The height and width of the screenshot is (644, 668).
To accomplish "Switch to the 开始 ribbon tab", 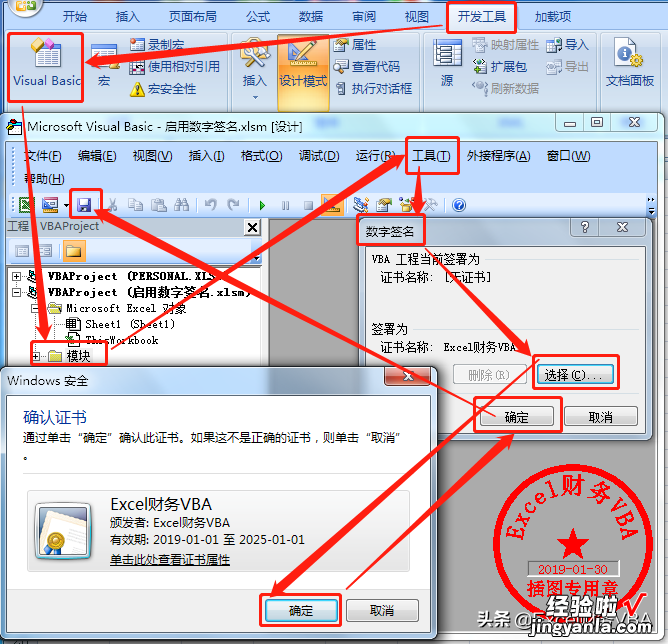I will (75, 17).
